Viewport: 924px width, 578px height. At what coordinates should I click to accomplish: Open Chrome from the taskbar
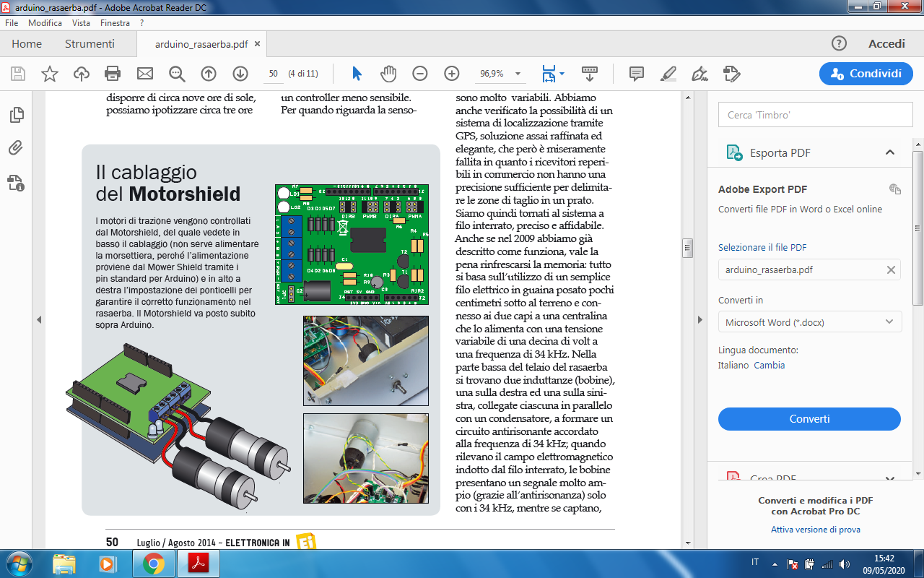coord(153,563)
